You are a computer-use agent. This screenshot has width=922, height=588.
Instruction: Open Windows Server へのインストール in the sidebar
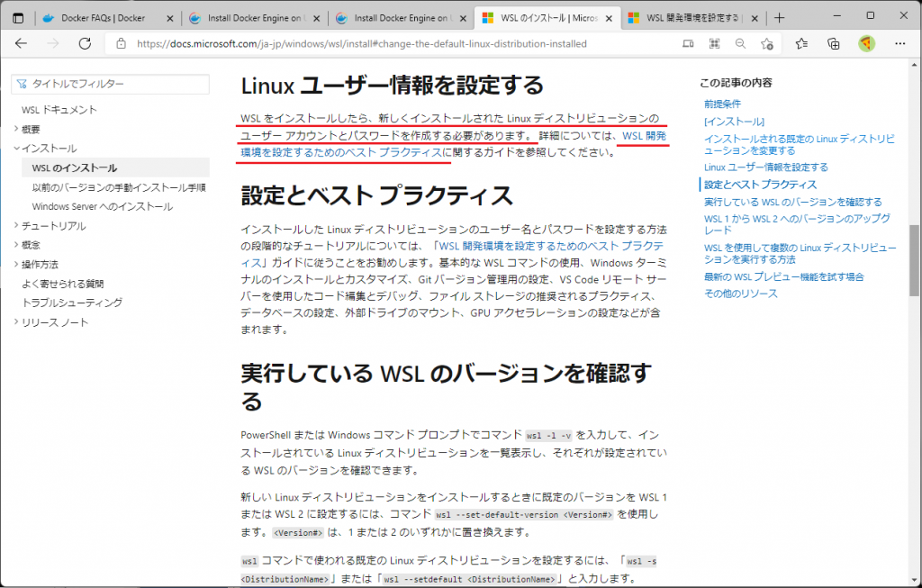click(x=103, y=206)
